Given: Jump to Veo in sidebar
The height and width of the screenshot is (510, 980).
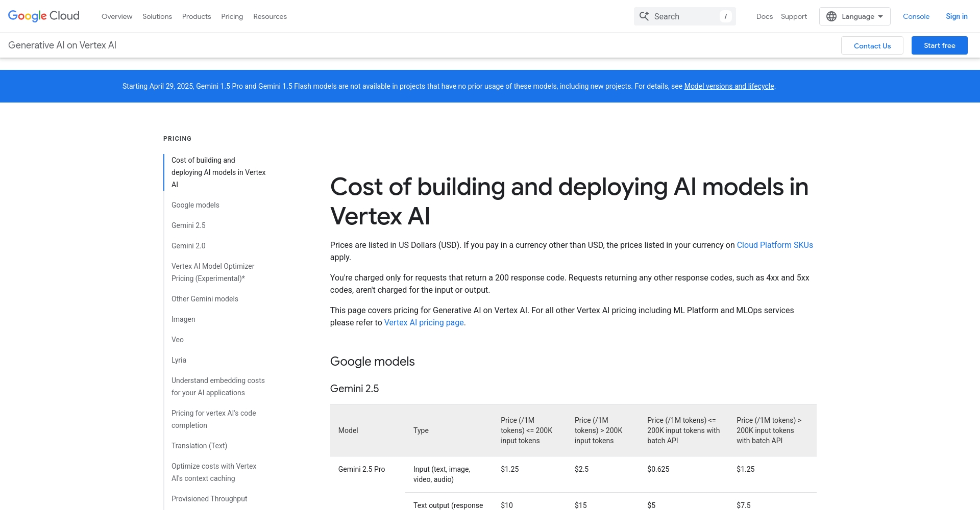Looking at the screenshot, I should pos(178,340).
